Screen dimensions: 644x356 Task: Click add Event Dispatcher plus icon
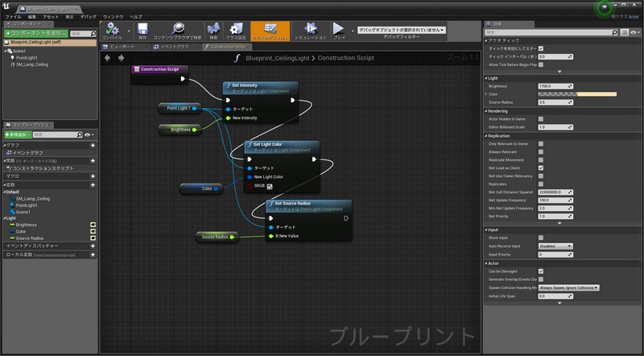coord(93,246)
